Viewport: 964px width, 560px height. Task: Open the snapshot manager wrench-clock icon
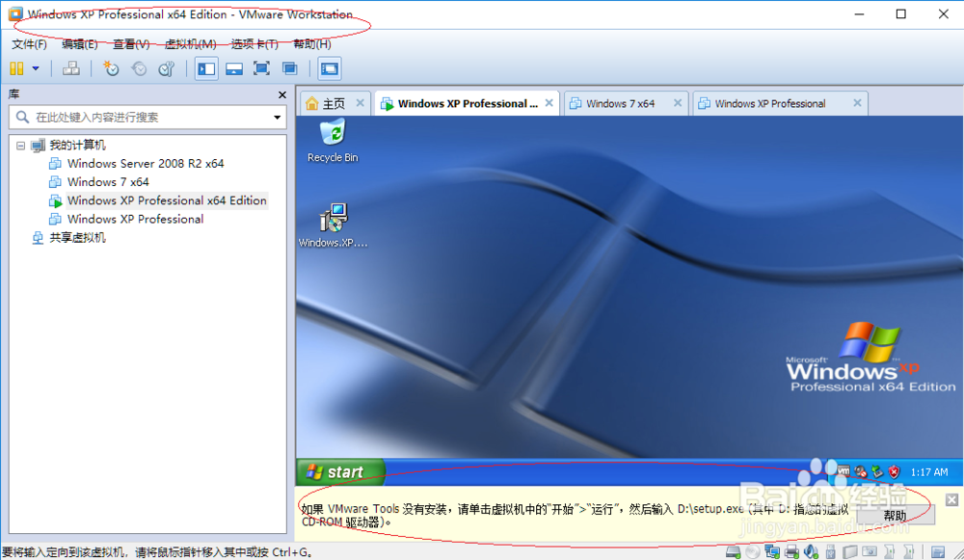[x=167, y=68]
